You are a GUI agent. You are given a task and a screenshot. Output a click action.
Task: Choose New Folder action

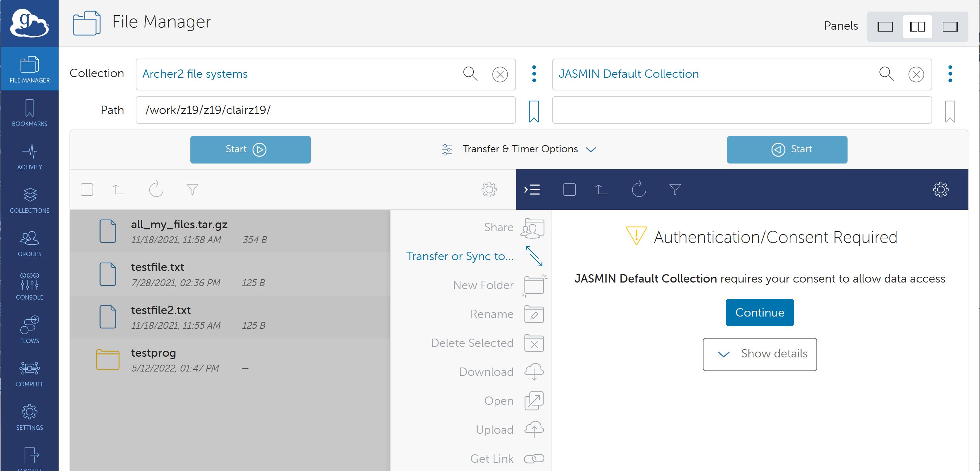(499, 285)
